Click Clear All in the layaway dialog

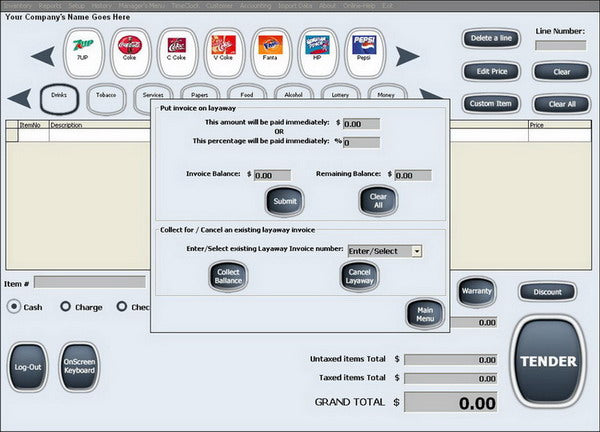click(378, 201)
